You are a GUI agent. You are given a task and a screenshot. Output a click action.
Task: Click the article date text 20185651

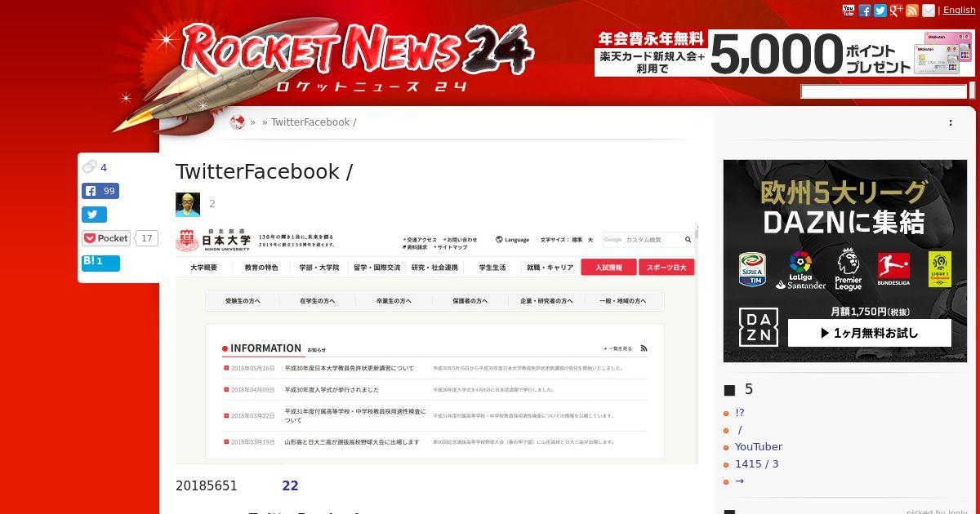pos(207,485)
